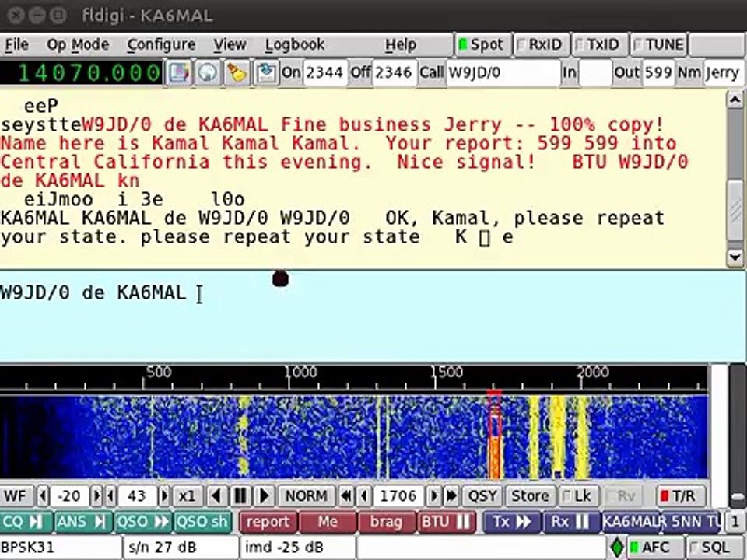The height and width of the screenshot is (560, 747).
Task: Click the receive pane scrollbar thumb
Action: coord(735,212)
